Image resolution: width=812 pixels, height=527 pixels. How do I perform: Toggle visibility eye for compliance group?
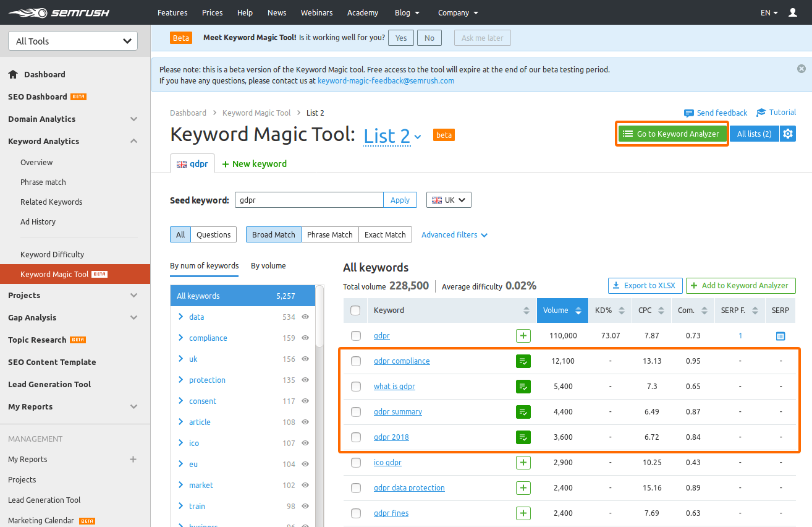coord(305,338)
